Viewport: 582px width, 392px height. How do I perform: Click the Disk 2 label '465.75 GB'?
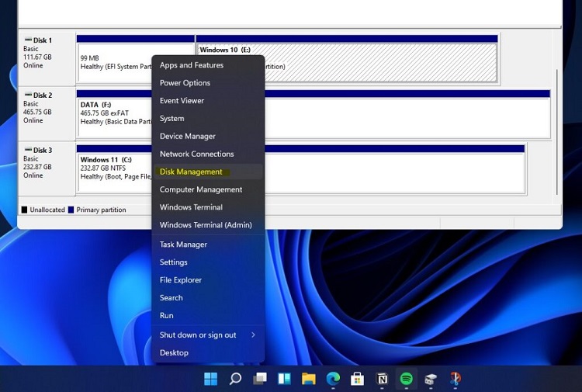tap(37, 112)
